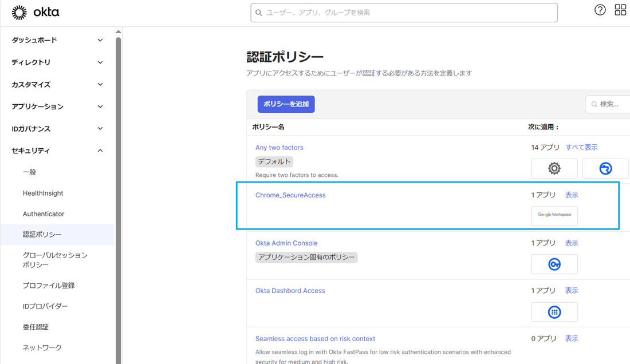Click 表示 for Chrome_SecureAccess apps
Viewport: 630px width, 364px height.
pos(572,195)
